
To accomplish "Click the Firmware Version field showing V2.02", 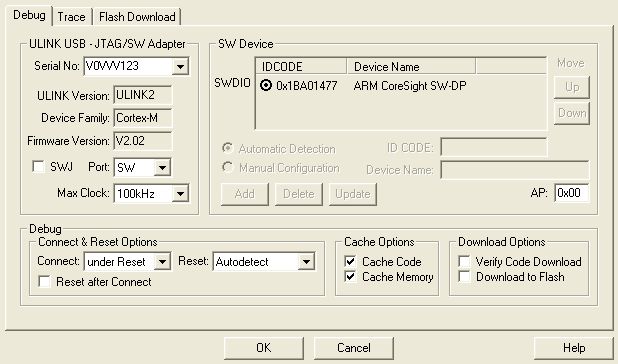I will pos(143,141).
